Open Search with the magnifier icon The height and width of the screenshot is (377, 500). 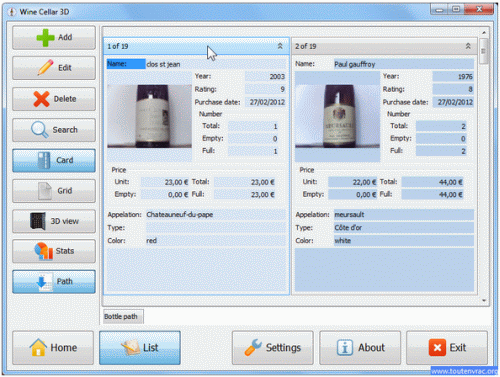(40, 130)
